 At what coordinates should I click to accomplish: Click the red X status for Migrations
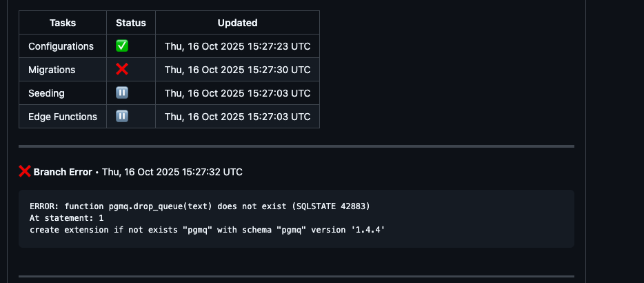[x=122, y=70]
